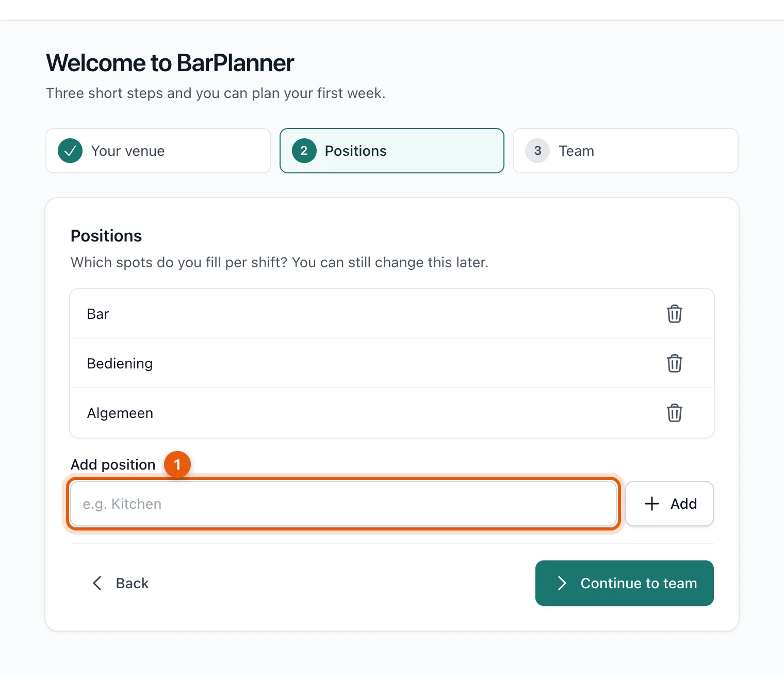Select the Bediening row in list

click(x=392, y=363)
